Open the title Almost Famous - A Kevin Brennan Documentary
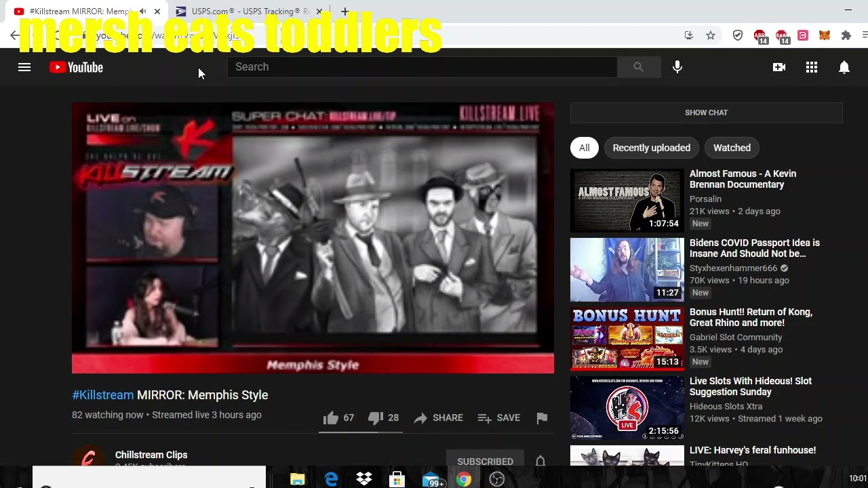 (743, 179)
